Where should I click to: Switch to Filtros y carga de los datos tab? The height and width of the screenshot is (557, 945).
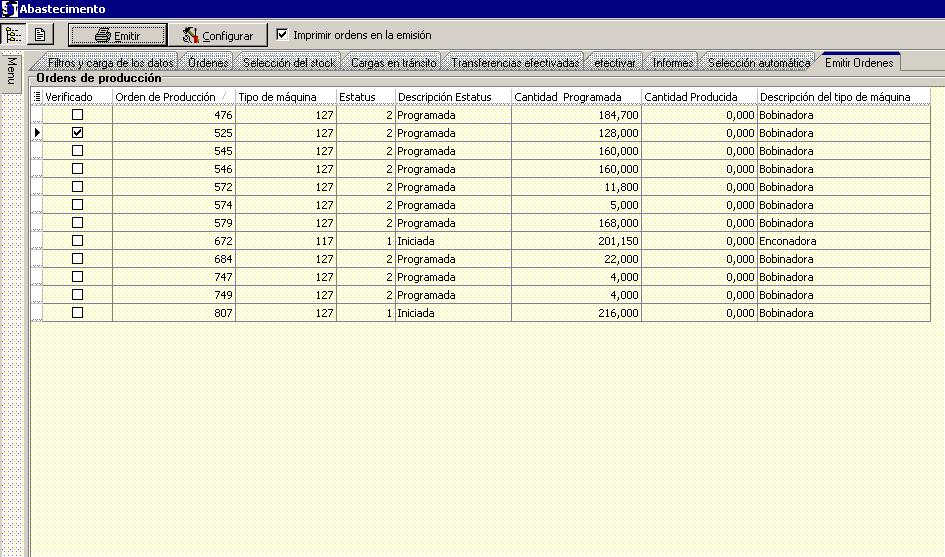[x=110, y=63]
